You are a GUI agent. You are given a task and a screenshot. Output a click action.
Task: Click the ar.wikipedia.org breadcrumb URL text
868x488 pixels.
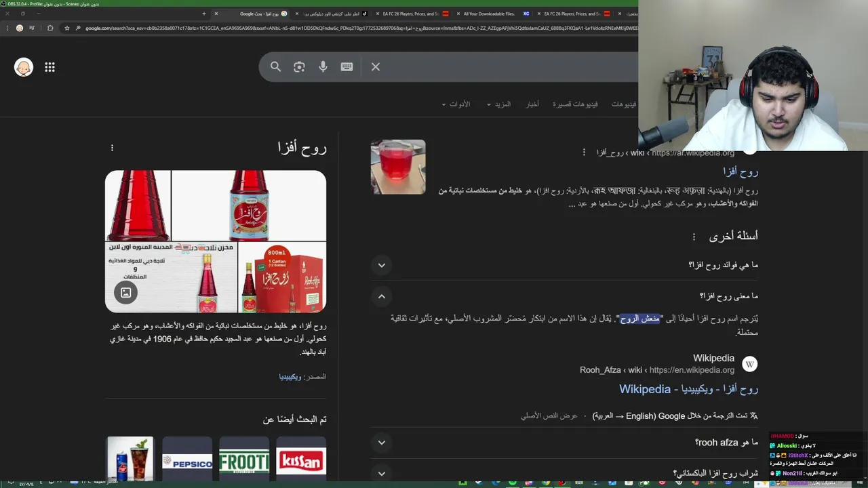click(665, 153)
